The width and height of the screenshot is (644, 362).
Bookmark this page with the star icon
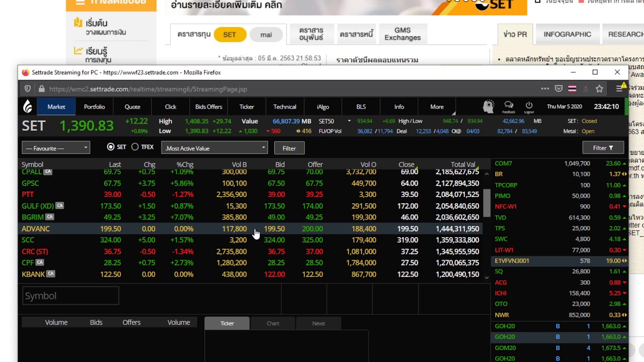coord(599,88)
